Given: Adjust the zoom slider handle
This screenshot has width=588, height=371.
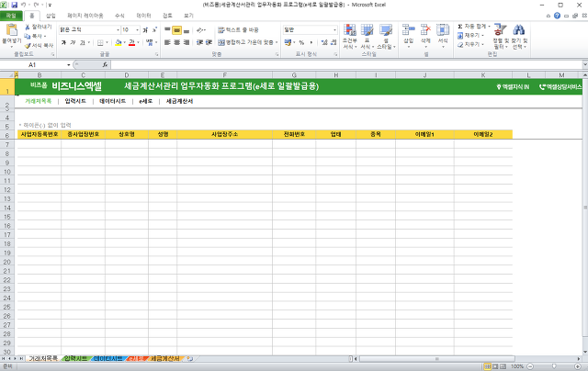Looking at the screenshot, I should [x=554, y=366].
